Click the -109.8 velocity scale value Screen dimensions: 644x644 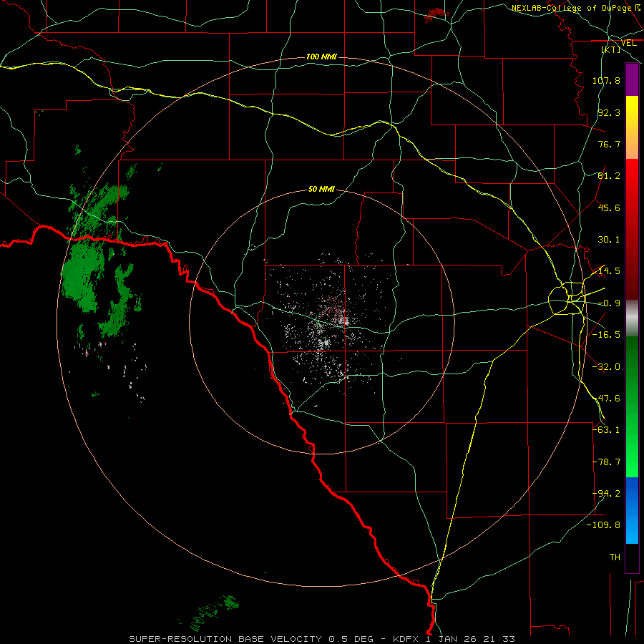(603, 525)
